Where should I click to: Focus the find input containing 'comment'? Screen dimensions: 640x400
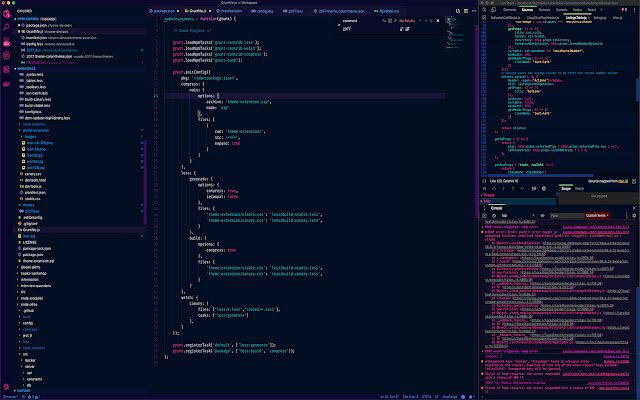coord(361,20)
